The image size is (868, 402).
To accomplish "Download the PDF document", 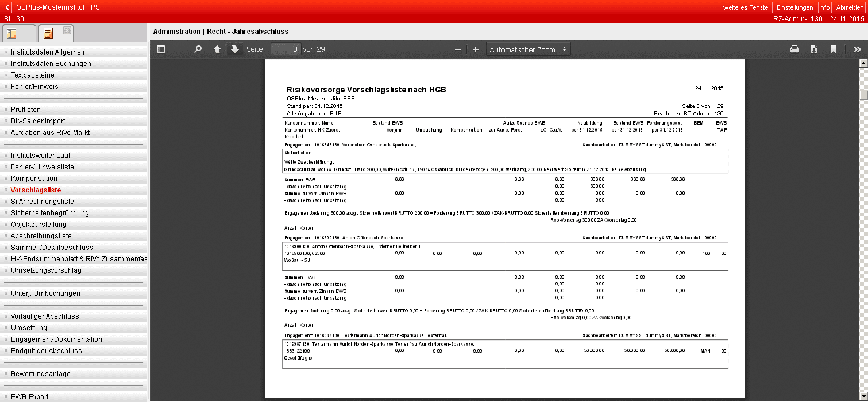I will [814, 49].
